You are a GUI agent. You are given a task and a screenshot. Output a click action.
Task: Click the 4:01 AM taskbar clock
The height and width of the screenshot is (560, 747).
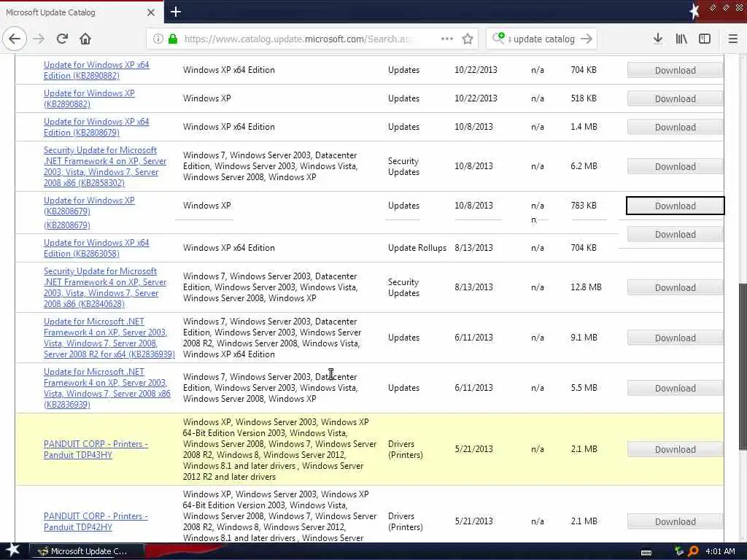click(x=720, y=551)
